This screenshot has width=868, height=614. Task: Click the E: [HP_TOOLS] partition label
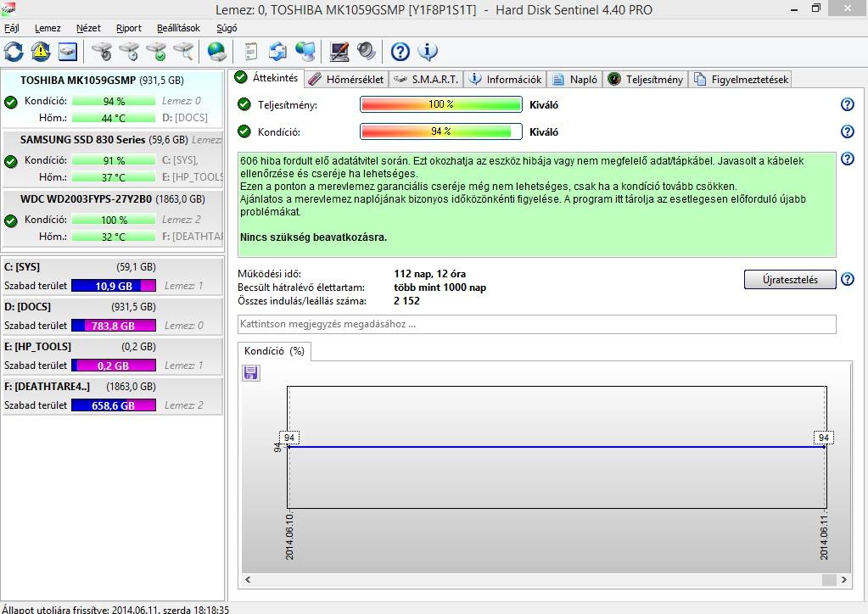click(x=37, y=346)
